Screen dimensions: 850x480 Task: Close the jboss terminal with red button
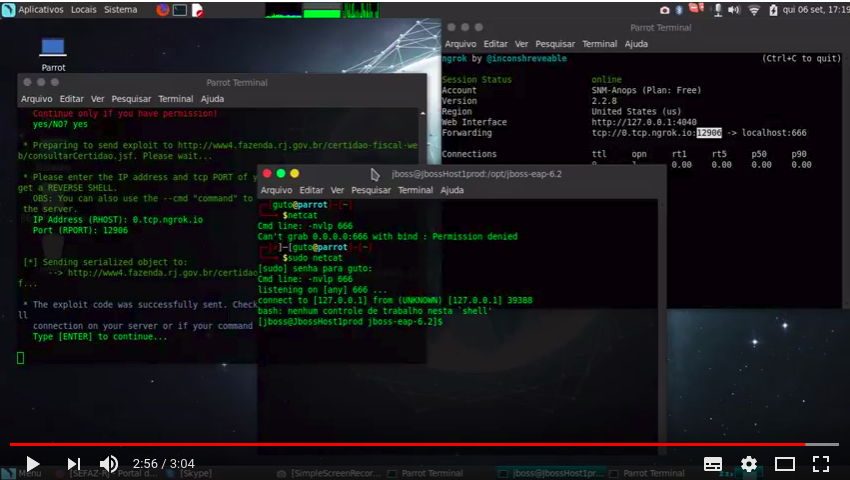(267, 173)
